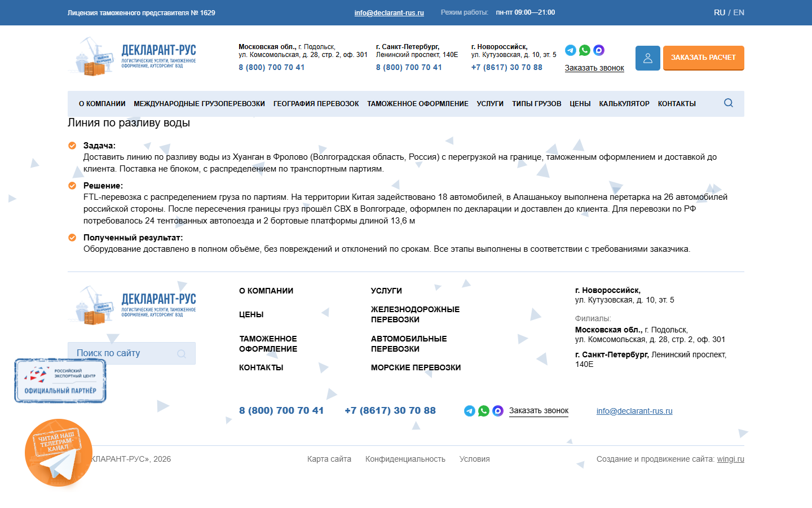Click the Декларант-Рус logo in footer
The image size is (812, 508).
point(132,305)
